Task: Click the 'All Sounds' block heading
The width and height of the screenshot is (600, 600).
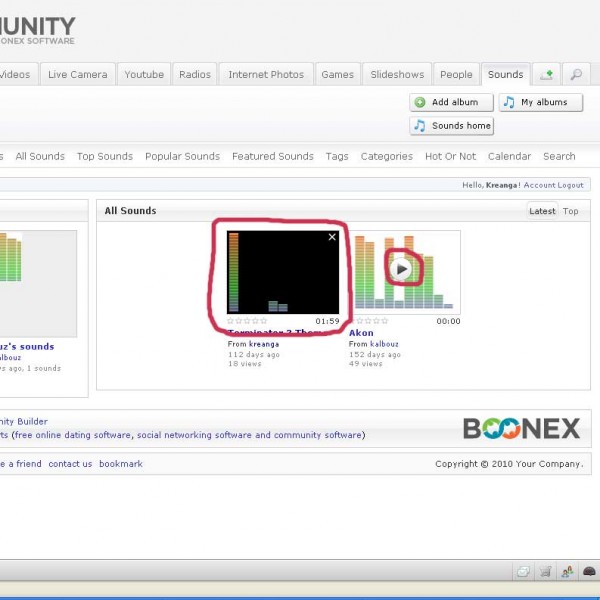Action: coord(130,211)
